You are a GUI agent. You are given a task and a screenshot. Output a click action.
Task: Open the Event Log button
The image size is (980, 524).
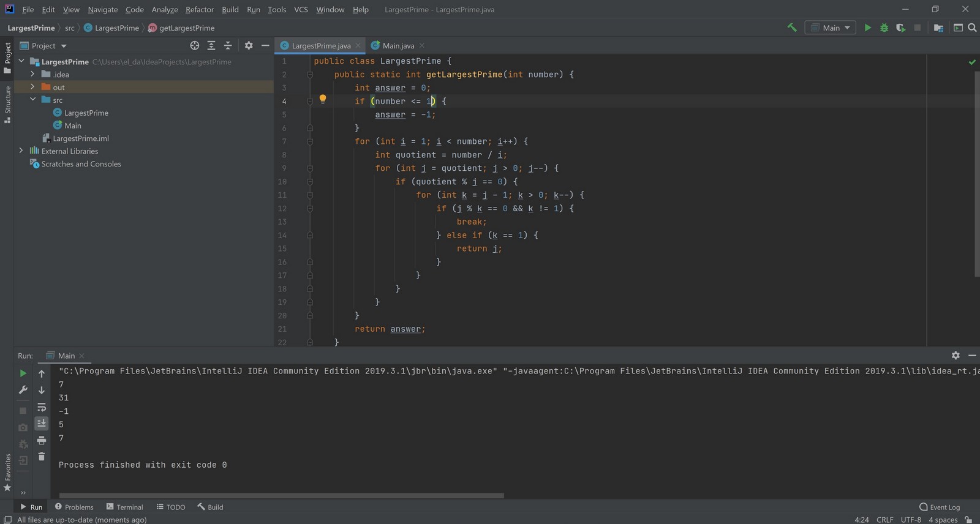(x=940, y=507)
